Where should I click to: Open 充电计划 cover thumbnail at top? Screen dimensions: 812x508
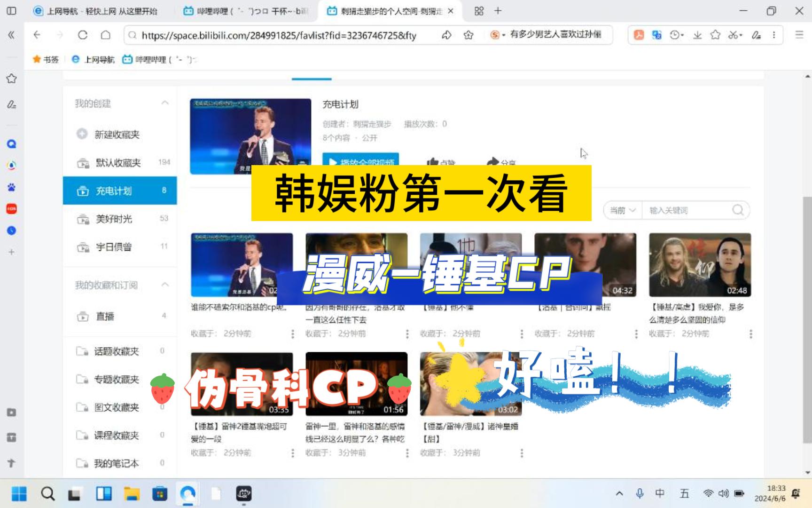click(x=250, y=136)
